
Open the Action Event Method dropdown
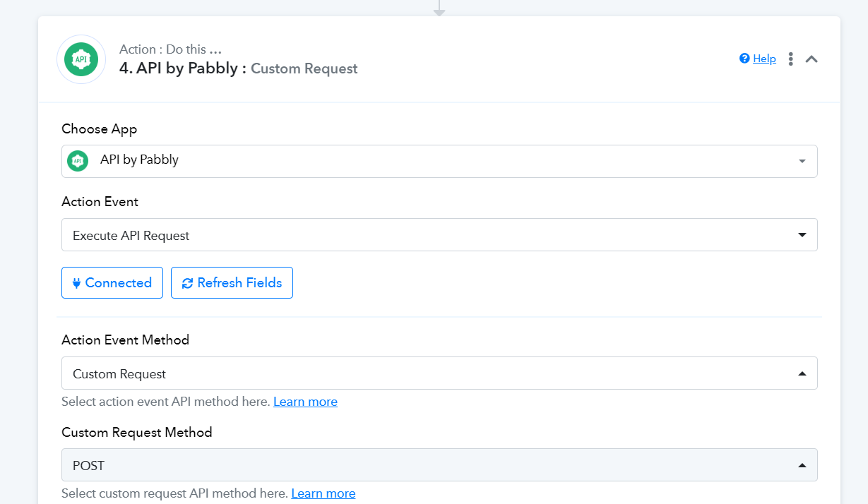(439, 373)
